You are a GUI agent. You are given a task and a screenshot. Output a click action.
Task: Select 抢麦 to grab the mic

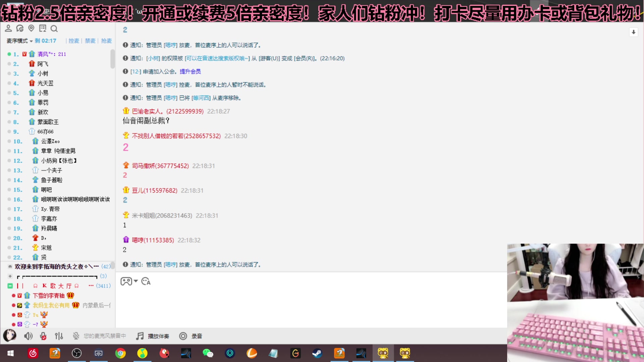[x=106, y=41]
